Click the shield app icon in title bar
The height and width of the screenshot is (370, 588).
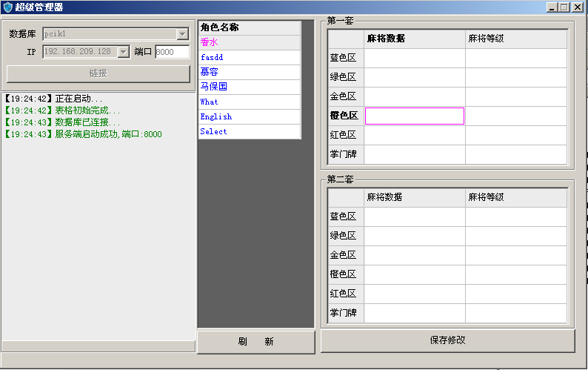click(7, 7)
